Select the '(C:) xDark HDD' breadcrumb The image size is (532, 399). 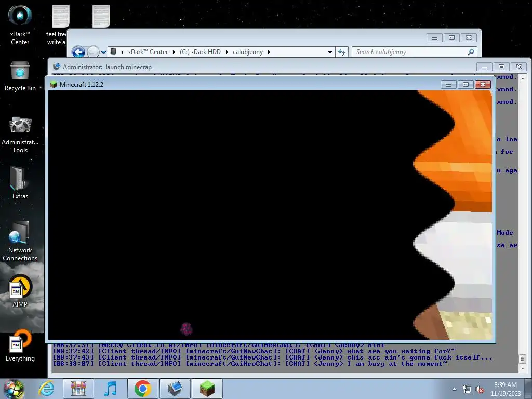point(200,52)
